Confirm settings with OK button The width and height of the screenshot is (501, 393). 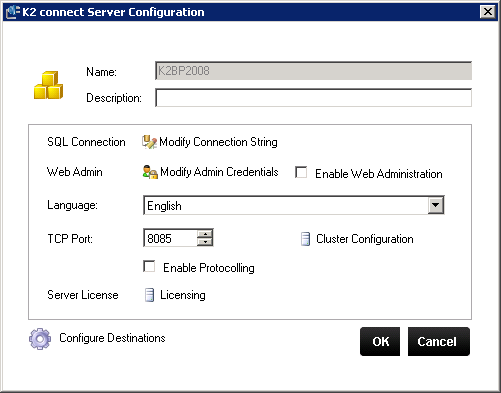pos(380,341)
